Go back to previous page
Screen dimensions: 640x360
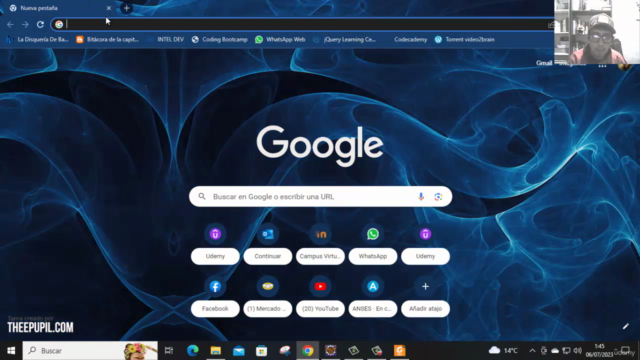[x=10, y=24]
